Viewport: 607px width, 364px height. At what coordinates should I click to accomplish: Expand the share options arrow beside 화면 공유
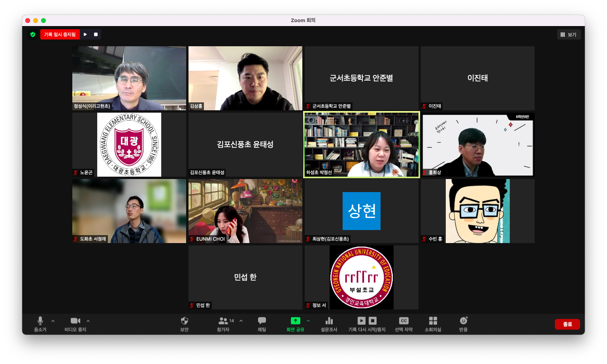tap(308, 321)
